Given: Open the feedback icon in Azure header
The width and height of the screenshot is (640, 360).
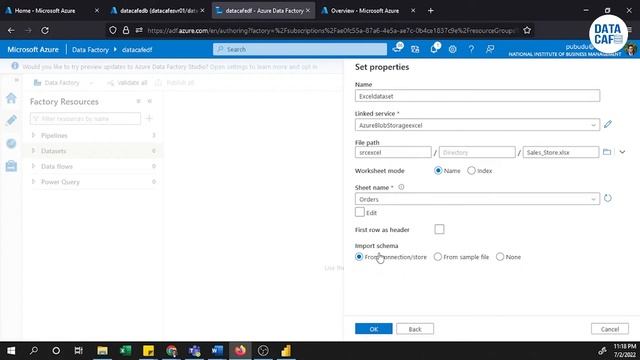Looking at the screenshot, I should [490, 49].
